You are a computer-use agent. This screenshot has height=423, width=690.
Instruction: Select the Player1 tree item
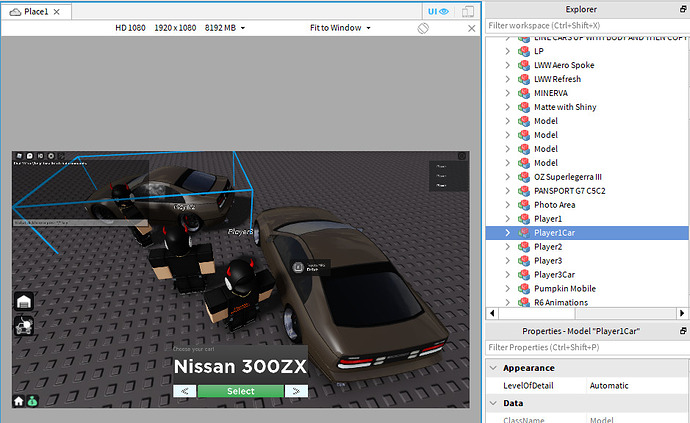pyautogui.click(x=548, y=219)
